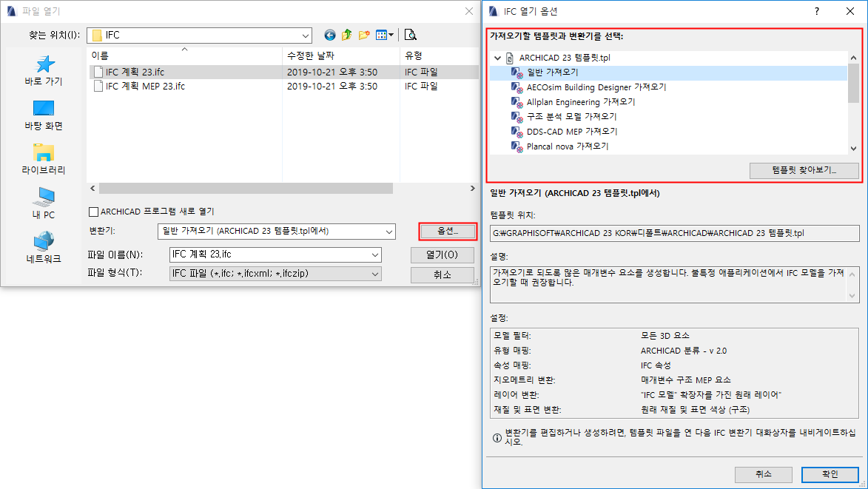Click the 유형 매핑 value ARCHICAD 분류 - v 2.0
The height and width of the screenshot is (489, 868).
[684, 351]
